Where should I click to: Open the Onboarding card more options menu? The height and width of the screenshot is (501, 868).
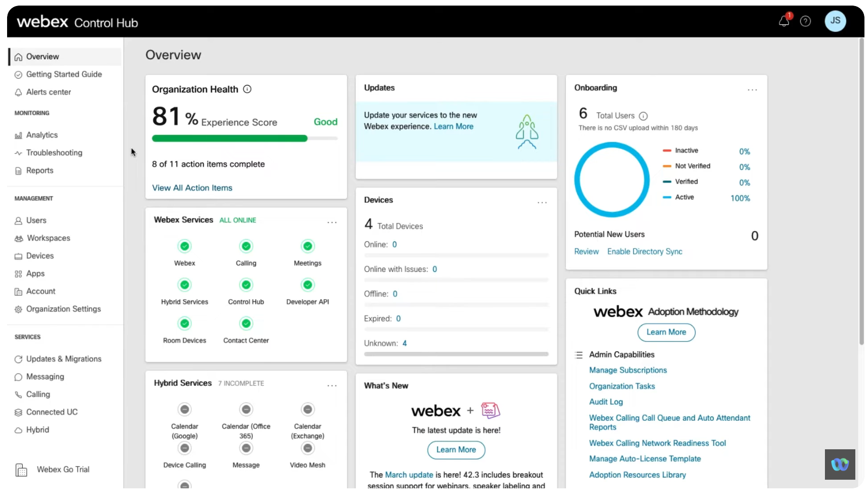752,90
